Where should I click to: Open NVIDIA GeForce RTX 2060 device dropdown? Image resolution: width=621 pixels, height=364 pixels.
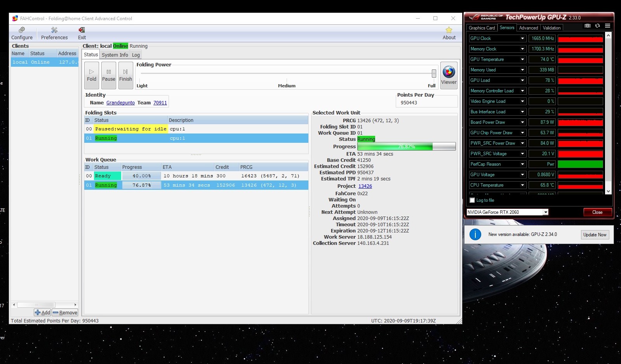coord(546,212)
